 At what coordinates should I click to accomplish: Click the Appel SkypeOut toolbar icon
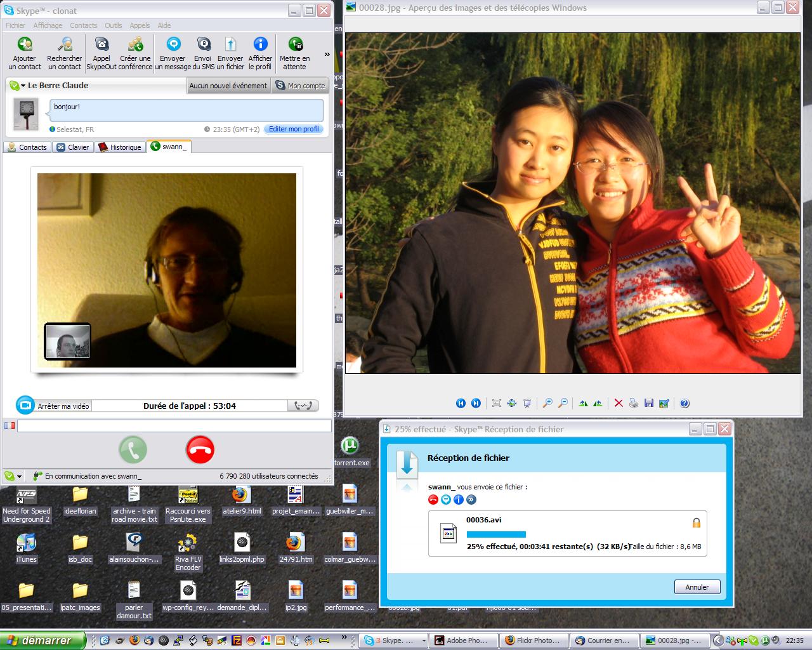[101, 53]
